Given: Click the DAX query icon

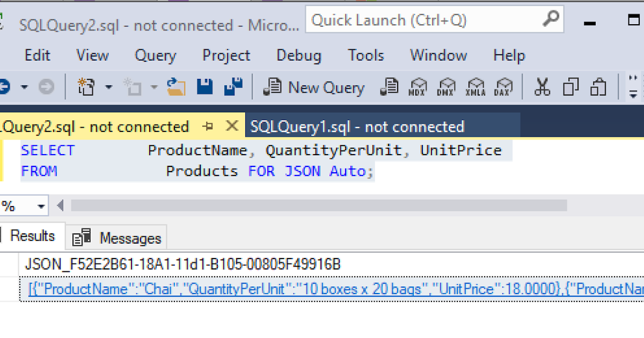Looking at the screenshot, I should 503,87.
